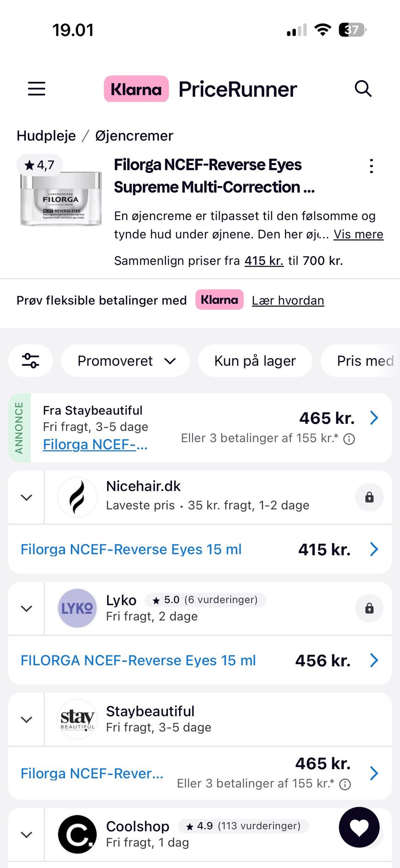
Task: Open Nicehair.dk's Filorga NCEF-Reverse Eyes 15 ml offer
Action: [x=131, y=549]
